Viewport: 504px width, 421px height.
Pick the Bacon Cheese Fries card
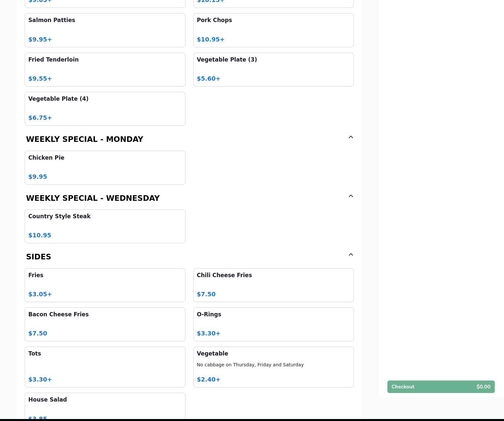pyautogui.click(x=105, y=324)
